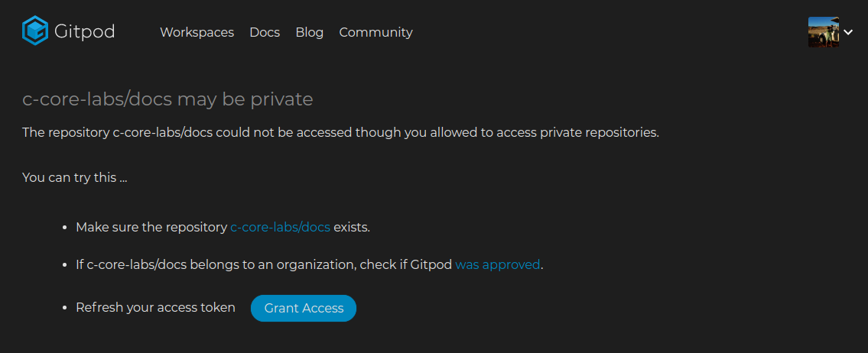
Task: Go to the Blog nav item
Action: click(310, 32)
